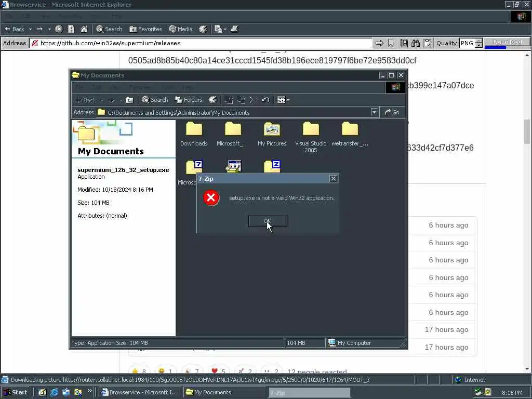532x399 pixels.
Task: Expand the quick launch chevron in taskbar
Action: click(x=89, y=391)
